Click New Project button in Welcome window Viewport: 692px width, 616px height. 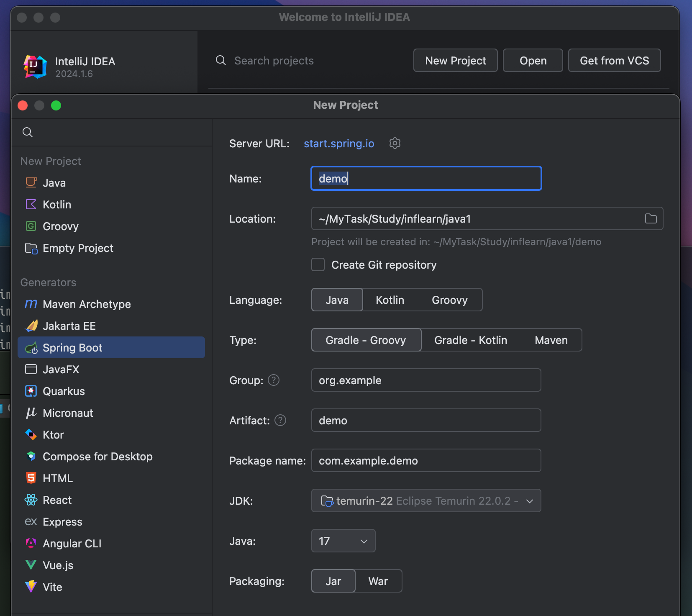coord(456,60)
